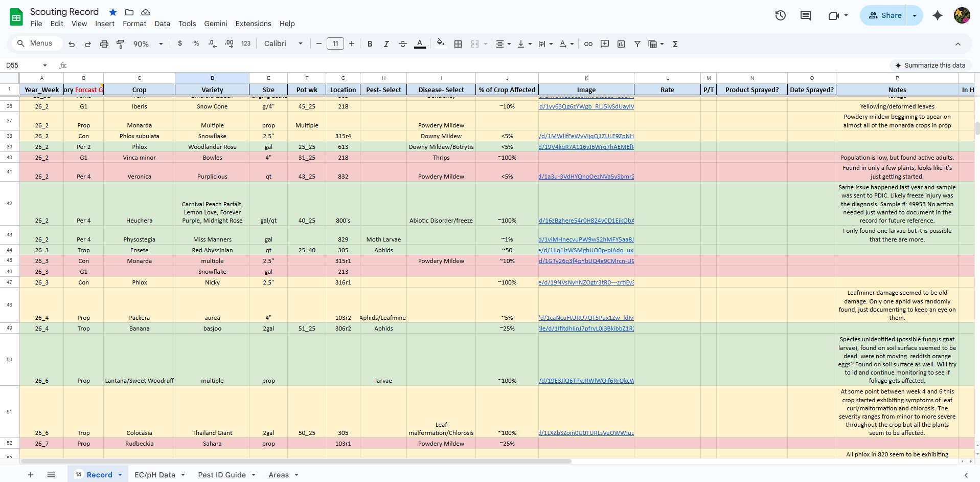Toggle bold formatting

coord(370,44)
